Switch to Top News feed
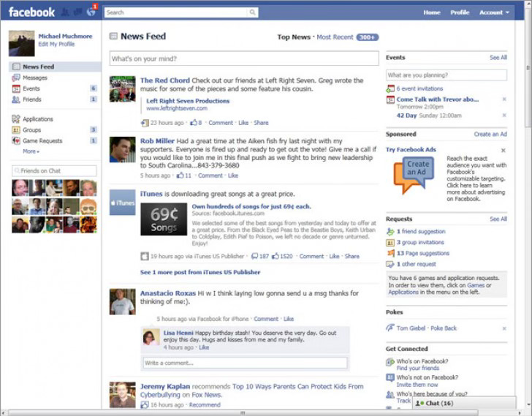Viewport: 532px width, 416px height. pyautogui.click(x=294, y=37)
